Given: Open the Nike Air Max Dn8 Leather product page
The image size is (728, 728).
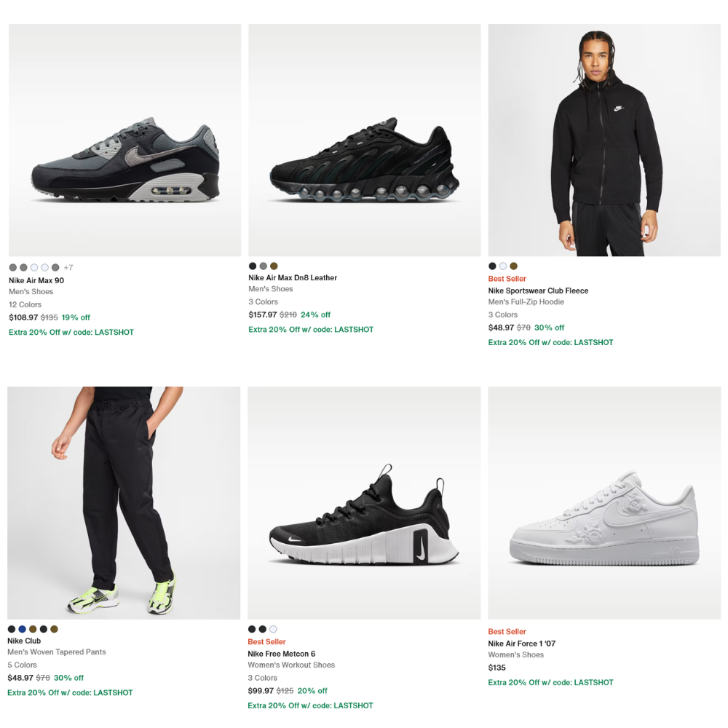Looking at the screenshot, I should click(292, 277).
